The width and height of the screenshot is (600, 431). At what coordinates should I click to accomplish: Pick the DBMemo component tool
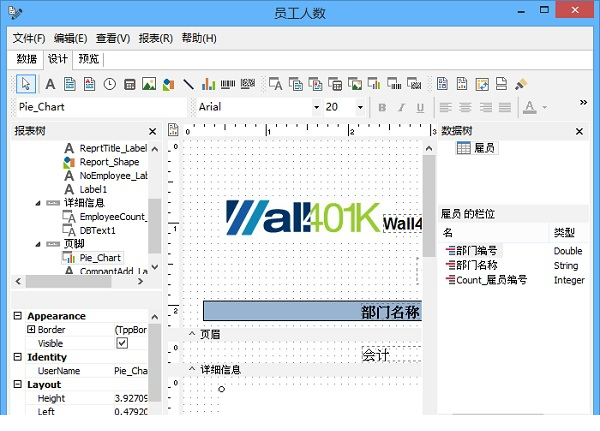coord(296,84)
